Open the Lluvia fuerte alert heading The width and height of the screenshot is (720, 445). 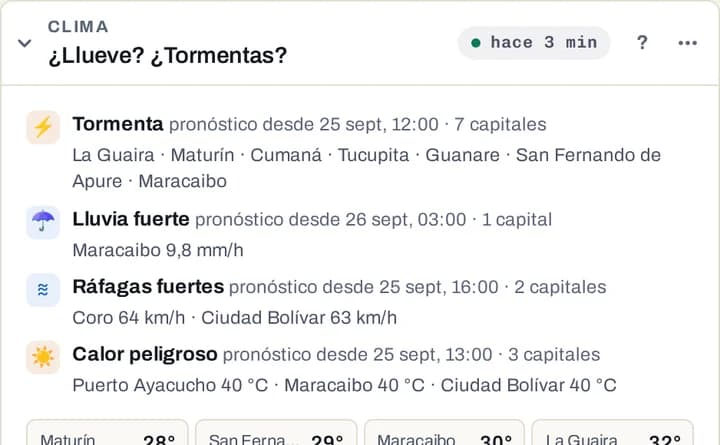131,219
